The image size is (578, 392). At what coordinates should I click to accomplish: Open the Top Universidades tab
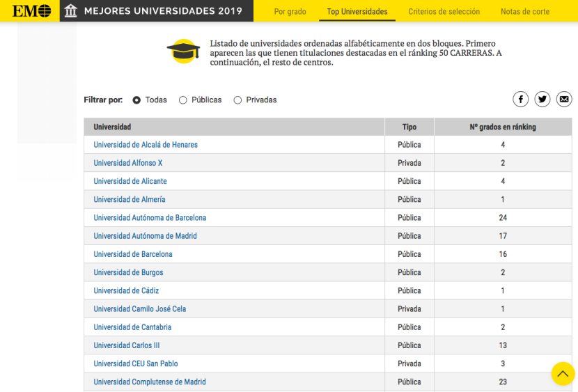click(x=357, y=12)
